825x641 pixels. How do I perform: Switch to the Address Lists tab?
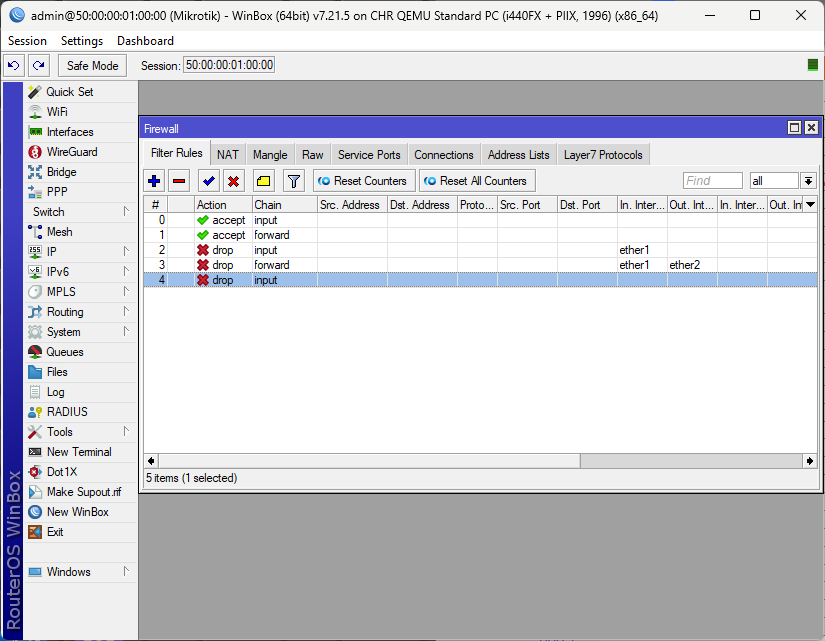point(518,155)
